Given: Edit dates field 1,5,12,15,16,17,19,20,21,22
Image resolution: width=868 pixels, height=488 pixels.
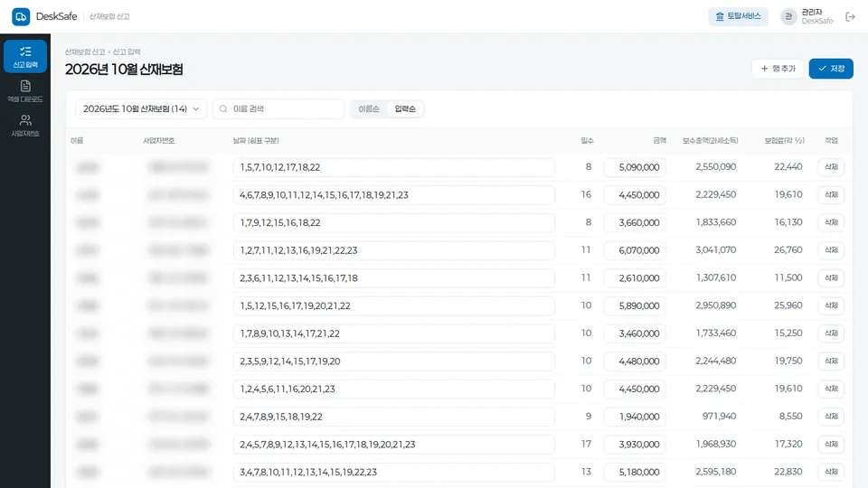Looking at the screenshot, I should 393,305.
